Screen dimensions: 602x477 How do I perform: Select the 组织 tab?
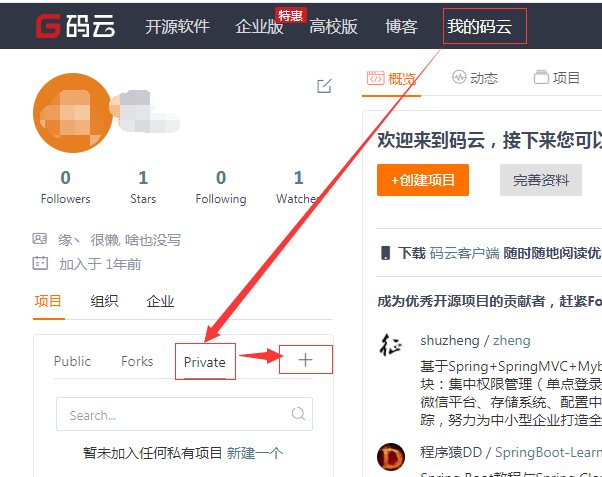coord(104,301)
